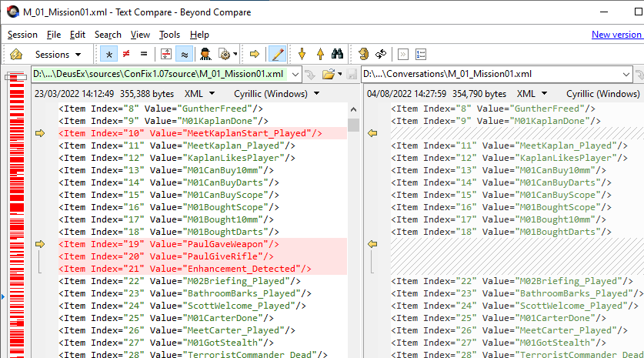Viewport: 644px width, 358px height.
Task: Toggle Show Differences not-equal filter
Action: click(x=126, y=54)
